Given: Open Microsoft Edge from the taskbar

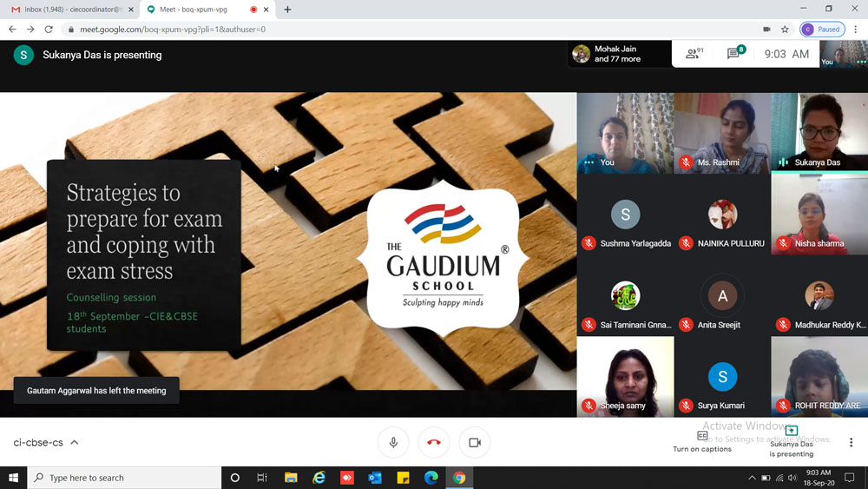Looking at the screenshot, I should 431,478.
